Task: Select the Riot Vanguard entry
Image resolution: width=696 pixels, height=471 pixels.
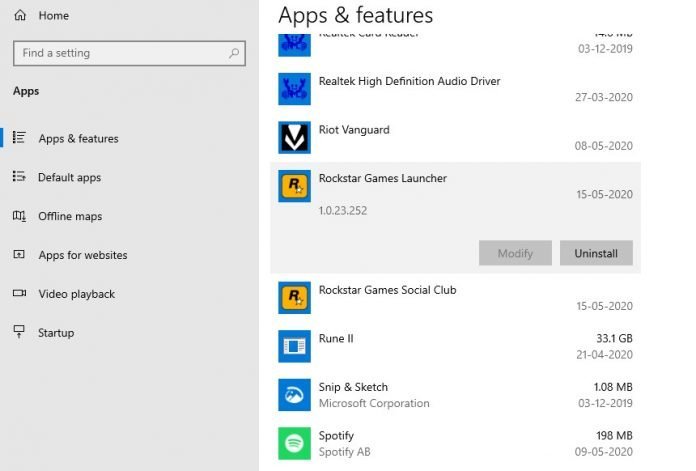Action: click(x=455, y=138)
